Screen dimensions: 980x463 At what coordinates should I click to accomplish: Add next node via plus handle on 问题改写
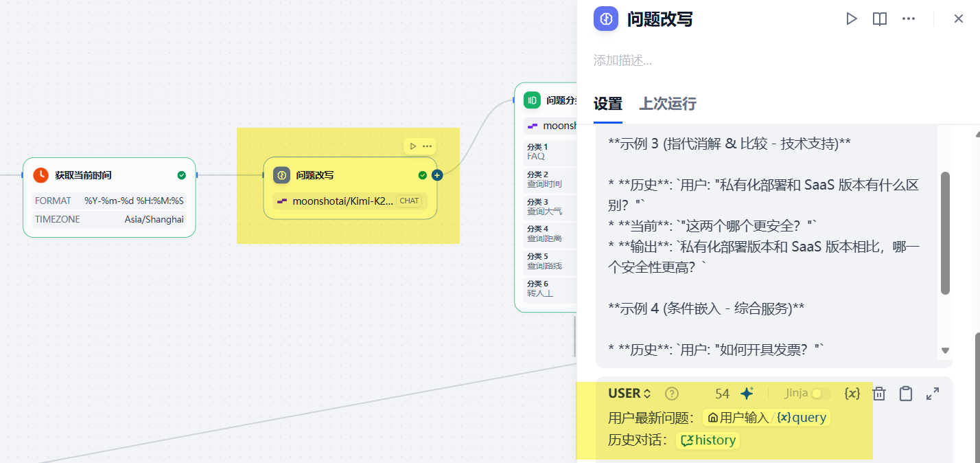[x=437, y=175]
